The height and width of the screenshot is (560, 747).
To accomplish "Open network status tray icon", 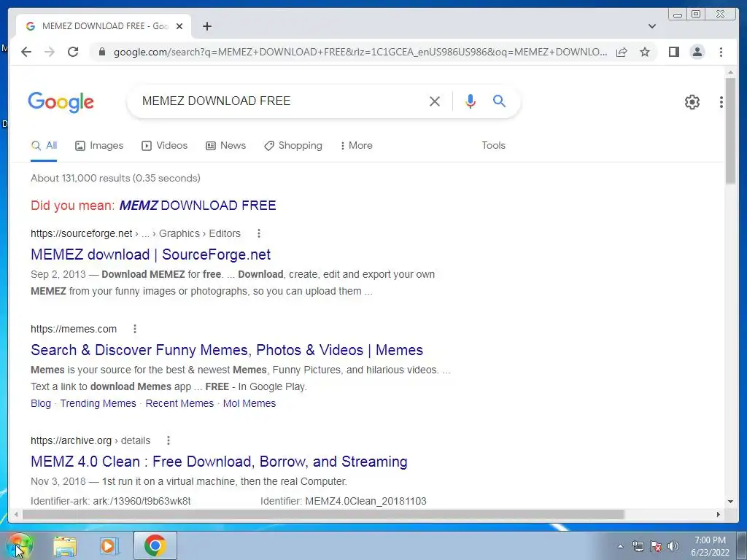I will click(638, 546).
